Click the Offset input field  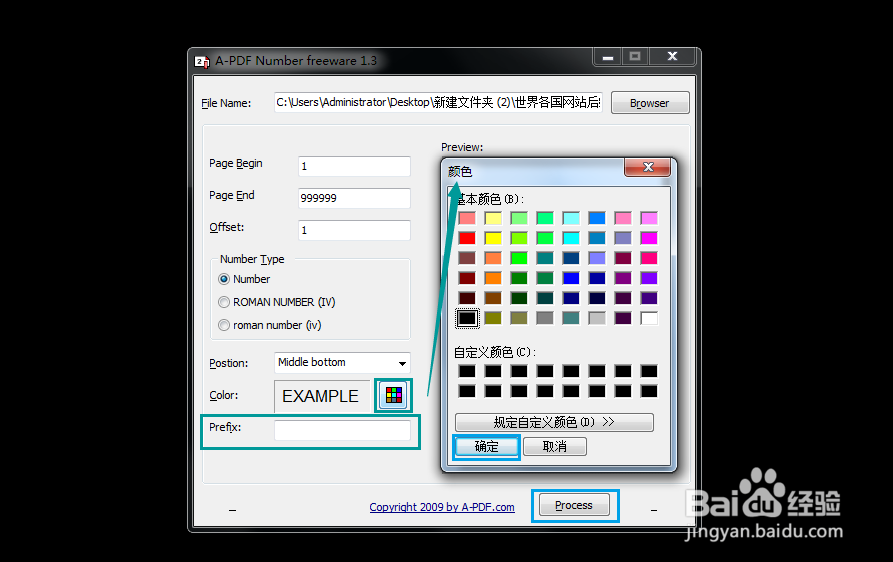tap(354, 230)
